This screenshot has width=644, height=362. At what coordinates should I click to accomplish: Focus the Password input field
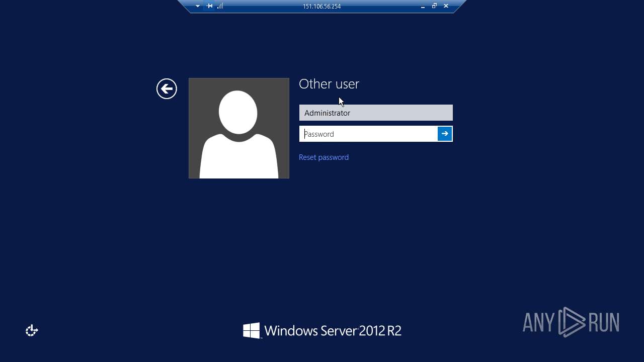pyautogui.click(x=369, y=134)
